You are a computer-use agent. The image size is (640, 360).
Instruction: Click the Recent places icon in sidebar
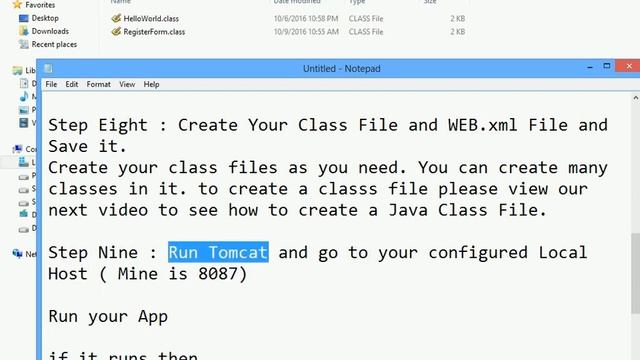24,44
